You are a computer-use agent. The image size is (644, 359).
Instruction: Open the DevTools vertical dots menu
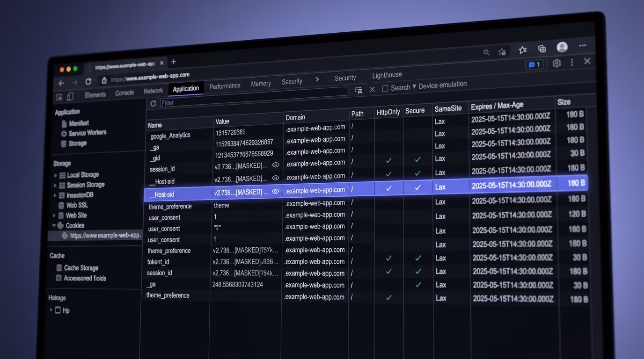(x=572, y=62)
